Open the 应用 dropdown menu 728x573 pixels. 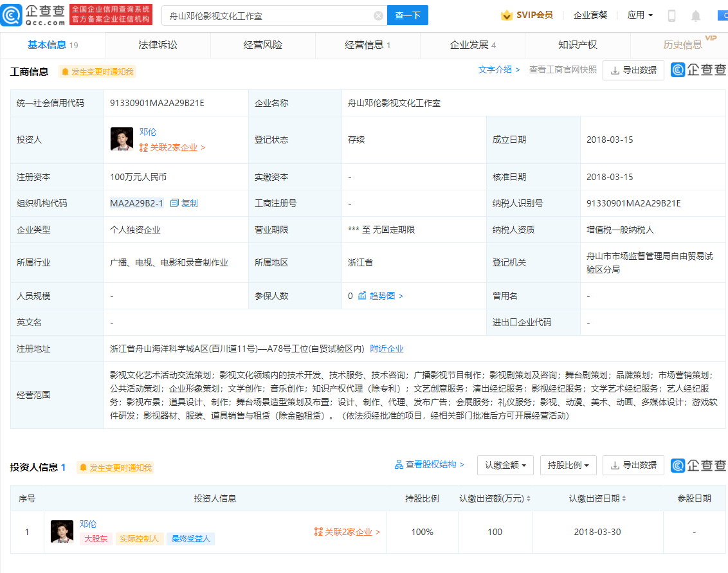click(x=641, y=15)
